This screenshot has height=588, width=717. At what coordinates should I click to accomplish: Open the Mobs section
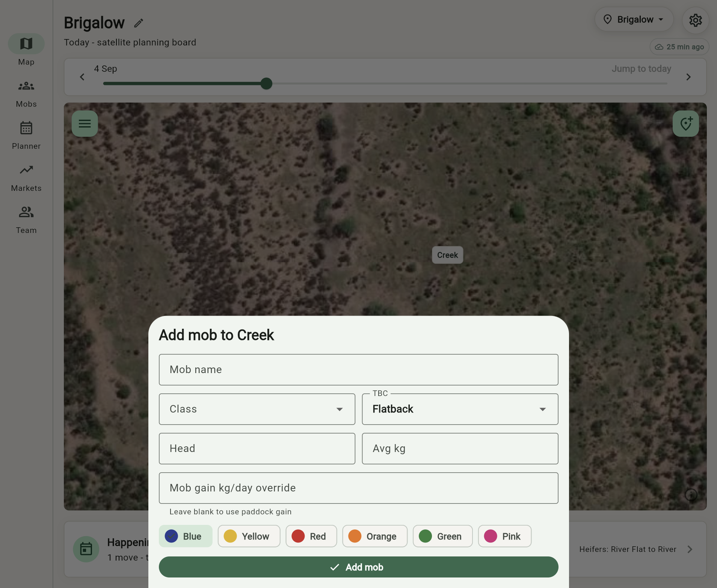26,94
